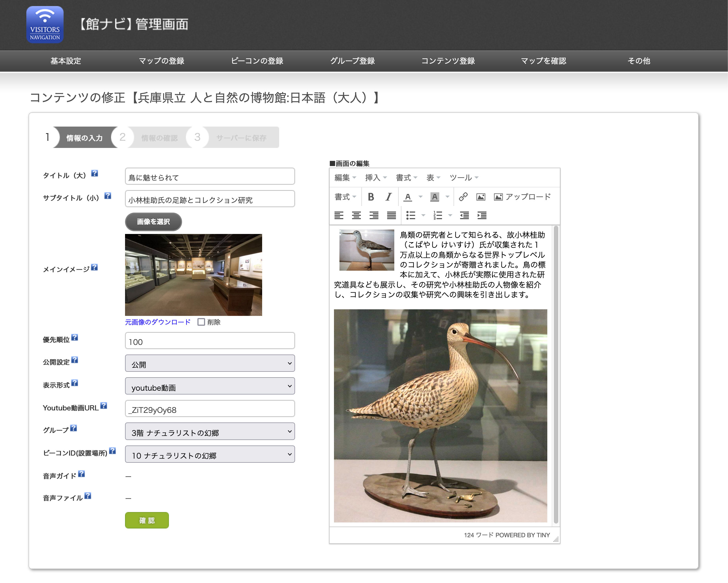Align text right in editor
The height and width of the screenshot is (583, 728).
tap(374, 215)
